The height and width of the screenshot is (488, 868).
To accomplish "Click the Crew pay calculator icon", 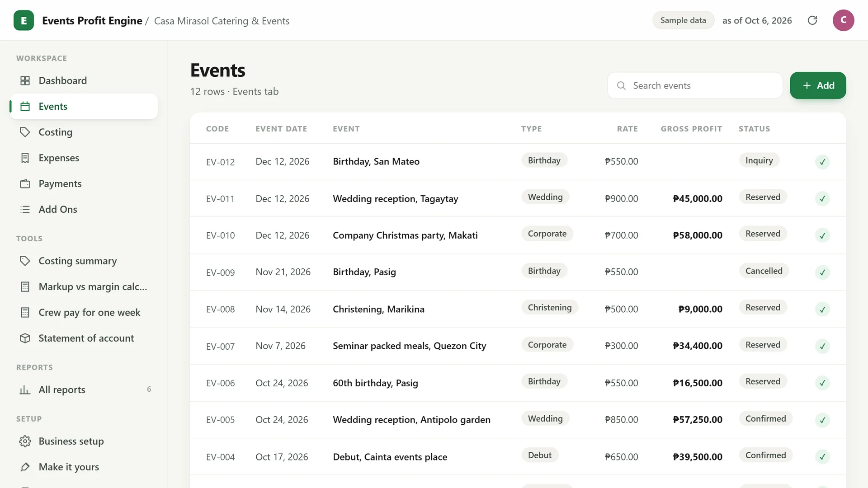I will click(x=25, y=313).
